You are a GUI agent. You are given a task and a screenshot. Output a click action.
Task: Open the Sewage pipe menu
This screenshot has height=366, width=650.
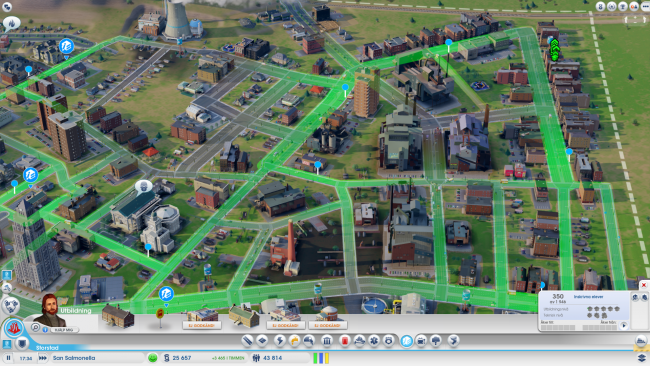click(309, 341)
